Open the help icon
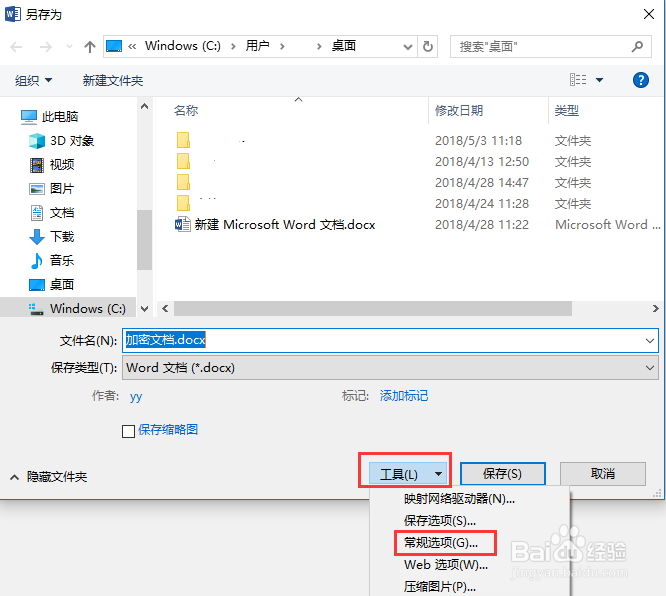This screenshot has height=596, width=666. [641, 80]
